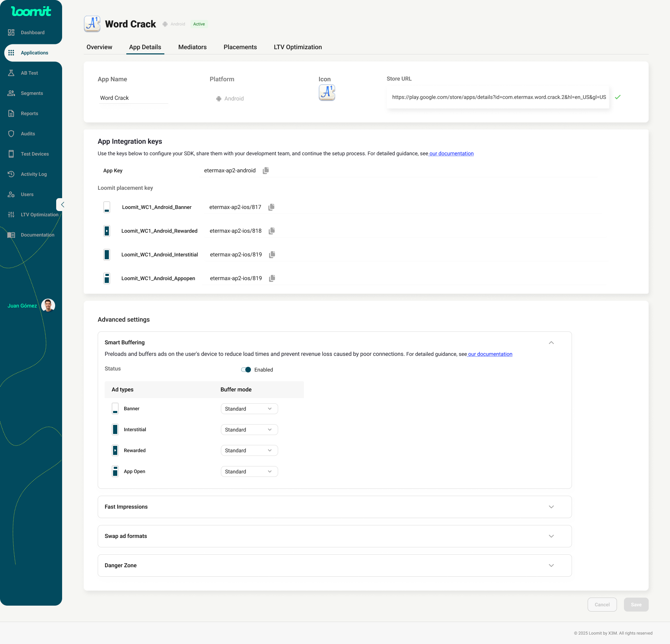Open Test Devices in sidebar
Image resolution: width=670 pixels, height=644 pixels.
35,154
